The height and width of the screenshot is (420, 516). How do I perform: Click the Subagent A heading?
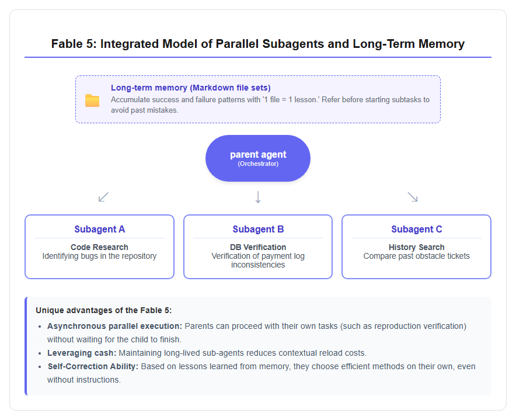[x=99, y=229]
